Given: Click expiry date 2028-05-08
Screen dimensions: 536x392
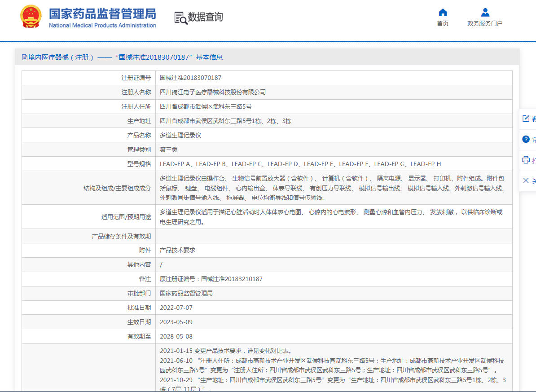Looking at the screenshot, I should (x=176, y=336).
